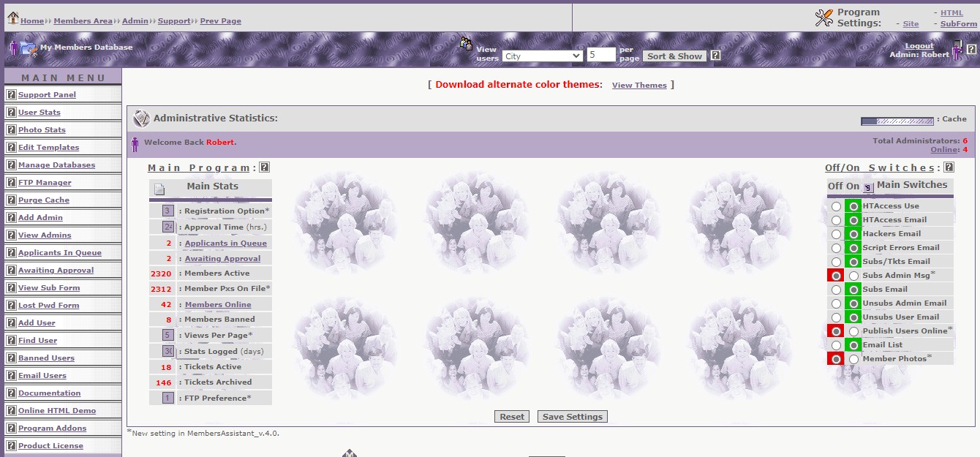Click the FTP Preference value box
Screen dimensions: 980x457
click(167, 399)
